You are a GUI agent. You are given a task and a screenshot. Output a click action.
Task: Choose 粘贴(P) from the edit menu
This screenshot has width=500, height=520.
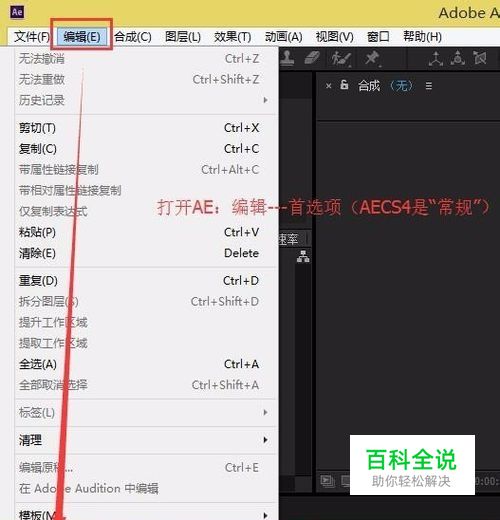click(x=147, y=232)
